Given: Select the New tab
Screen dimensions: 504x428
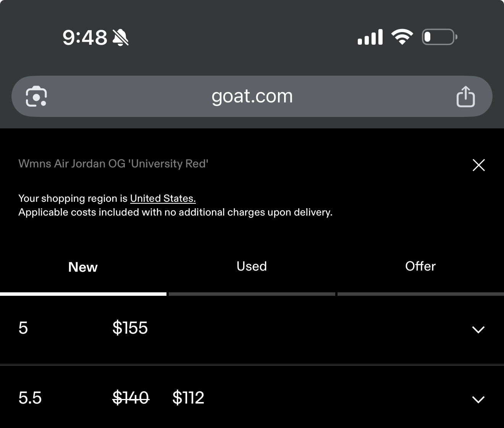Looking at the screenshot, I should [x=83, y=267].
